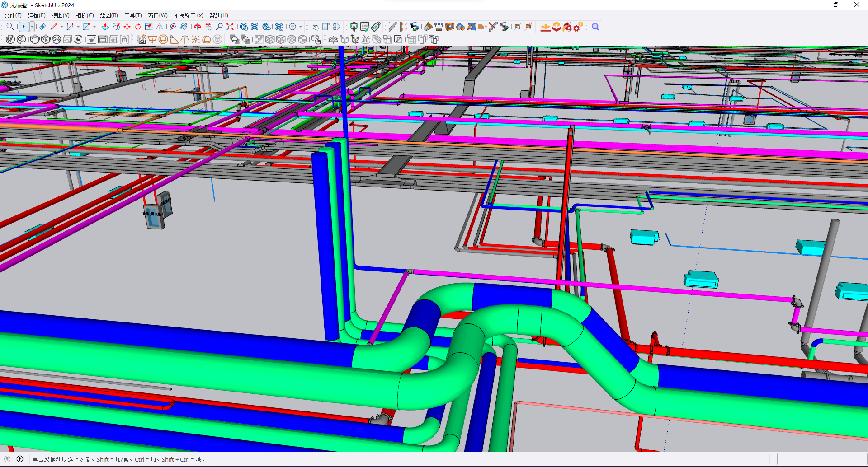This screenshot has height=467, width=868.
Task: Click the Zoom Extents icon
Action: 230,27
